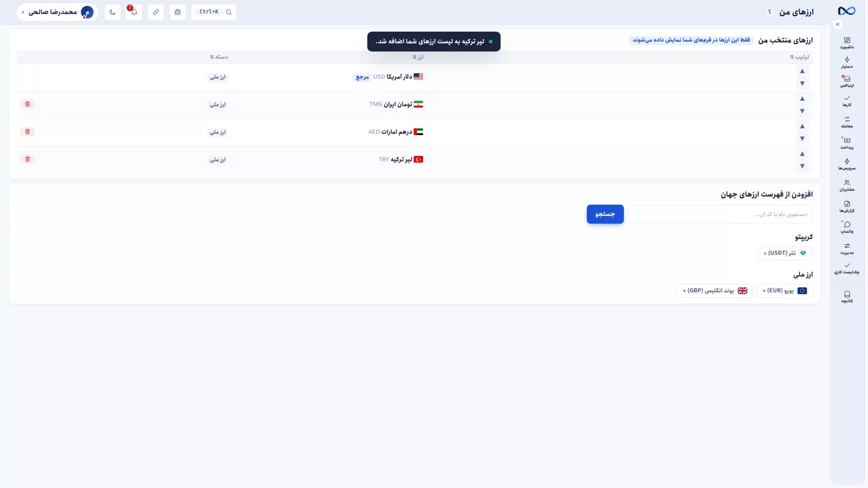Toggle dark mode moon icon
The height and width of the screenshot is (488, 868).
tap(112, 12)
